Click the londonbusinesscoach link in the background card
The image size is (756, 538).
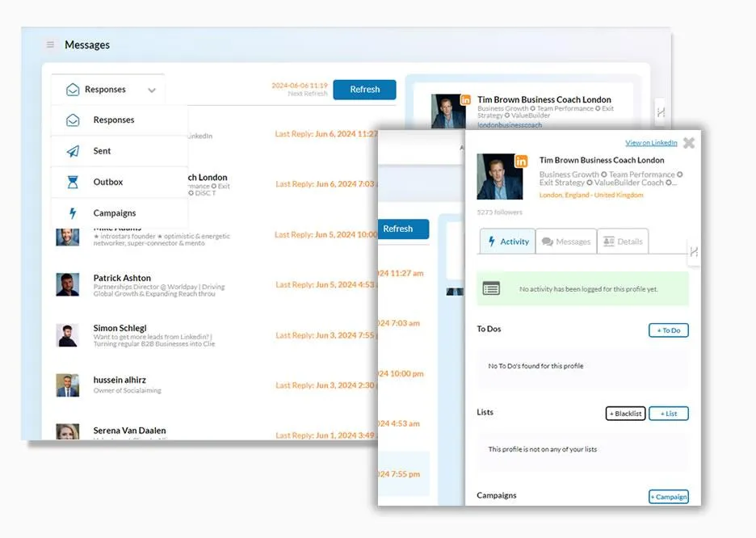[x=509, y=125]
